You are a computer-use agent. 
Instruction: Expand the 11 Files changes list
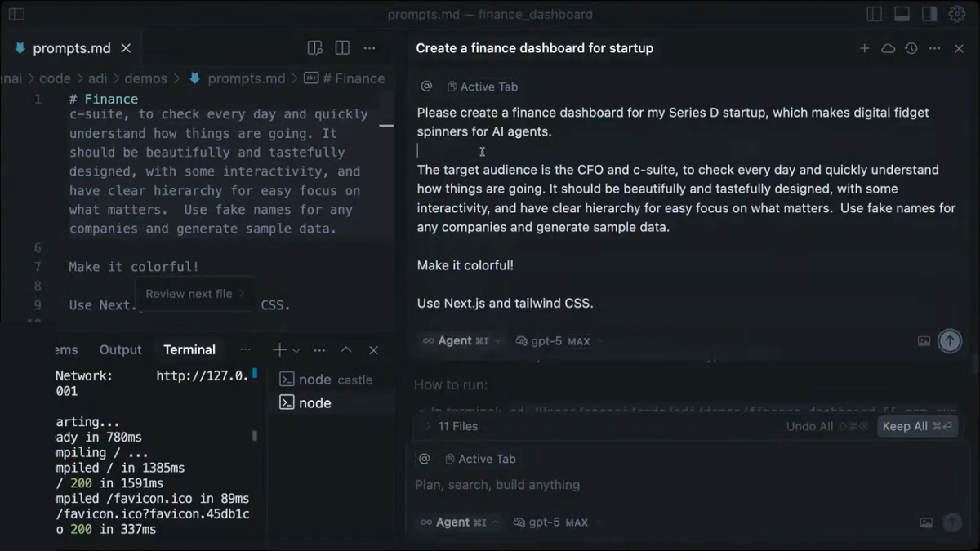click(451, 426)
